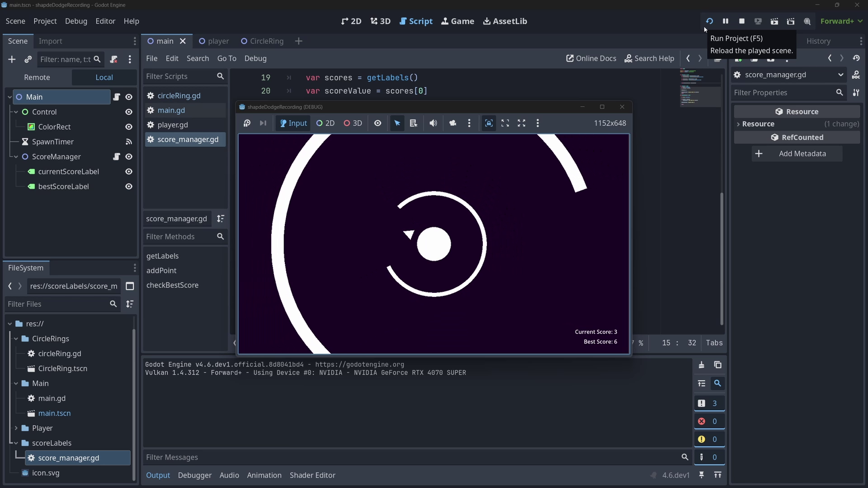Open the Debug menu in menu bar
The width and height of the screenshot is (868, 488).
(x=76, y=21)
